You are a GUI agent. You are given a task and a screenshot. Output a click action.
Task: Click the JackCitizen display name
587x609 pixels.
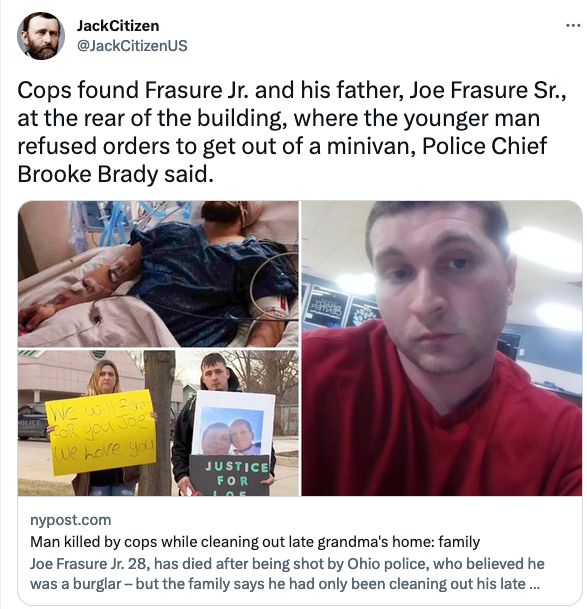click(x=118, y=26)
